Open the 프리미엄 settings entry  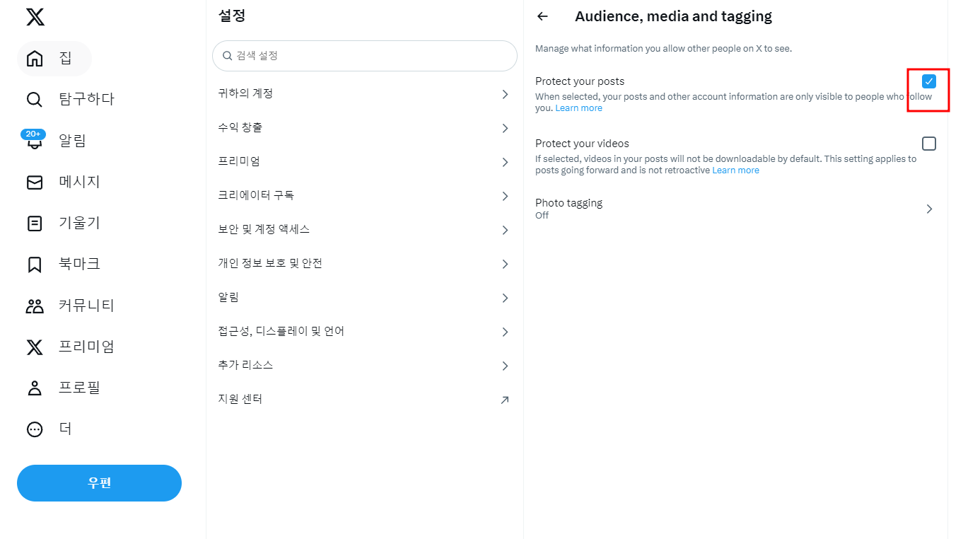pos(364,161)
